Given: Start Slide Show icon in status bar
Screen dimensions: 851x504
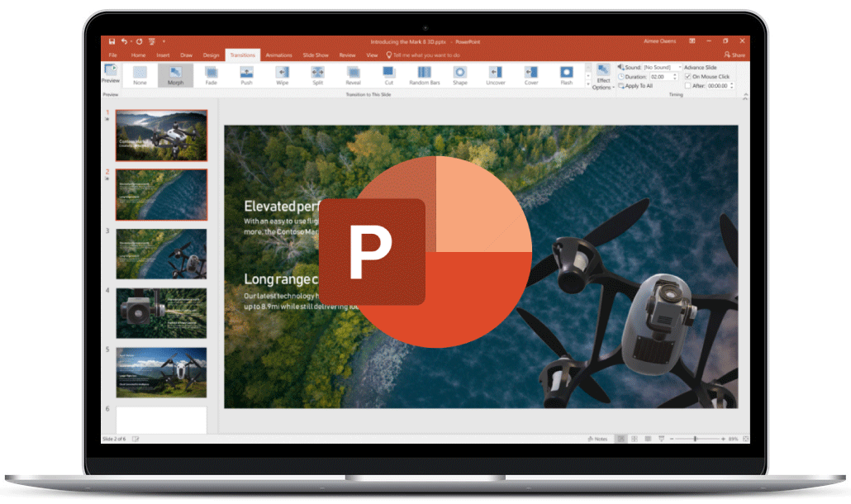Looking at the screenshot, I should click(x=662, y=439).
